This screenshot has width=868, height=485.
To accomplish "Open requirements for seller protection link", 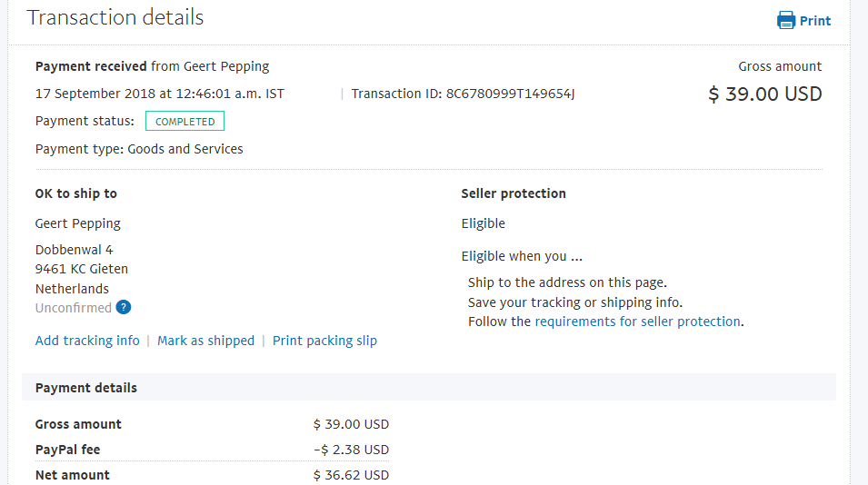I will 638,322.
